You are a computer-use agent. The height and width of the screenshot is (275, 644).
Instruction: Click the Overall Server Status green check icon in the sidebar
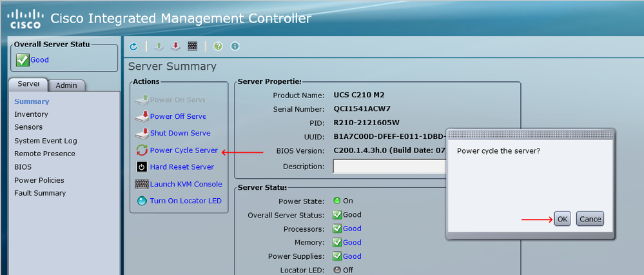[x=23, y=60]
